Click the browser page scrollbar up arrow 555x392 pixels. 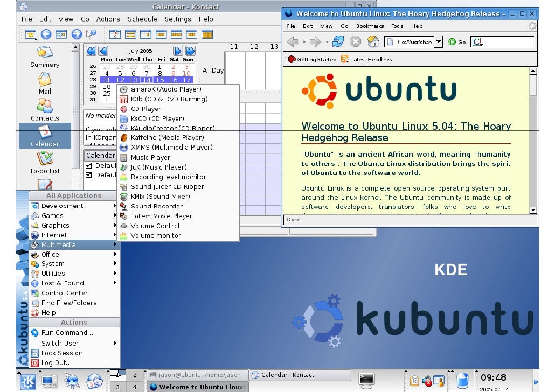pyautogui.click(x=533, y=71)
